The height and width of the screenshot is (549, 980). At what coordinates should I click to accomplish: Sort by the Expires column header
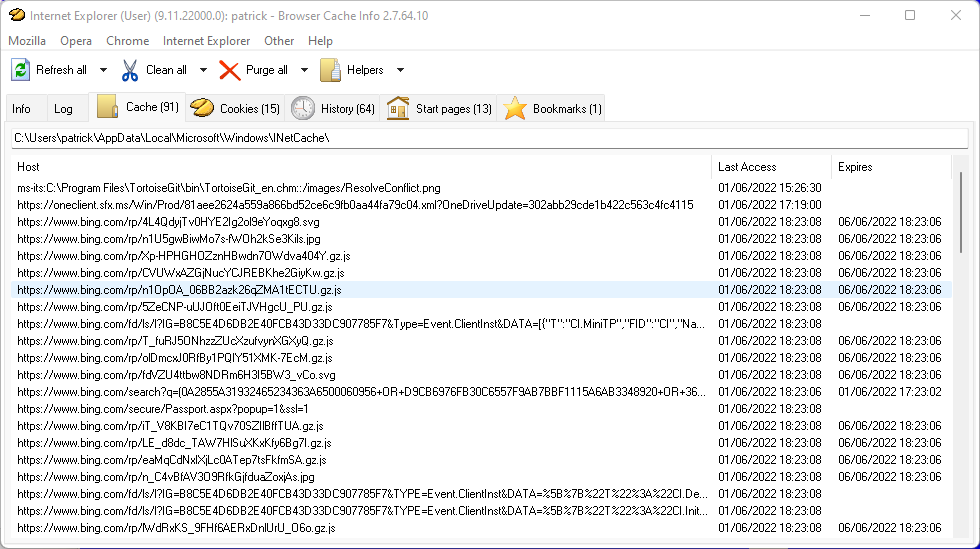(x=891, y=167)
